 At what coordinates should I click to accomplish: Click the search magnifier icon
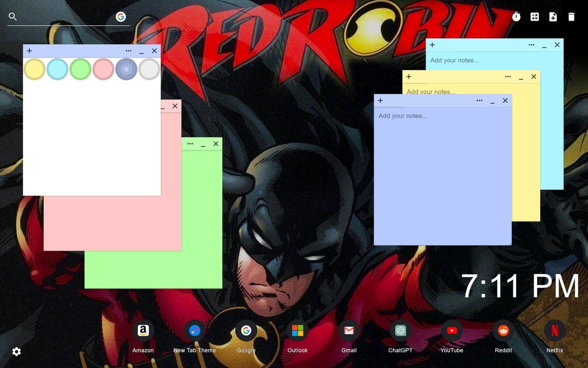coord(13,17)
